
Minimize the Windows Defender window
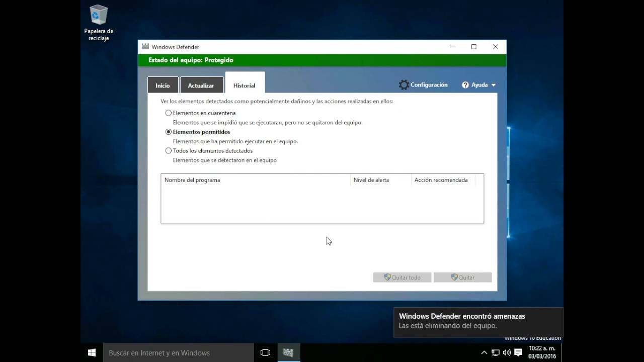tap(453, 47)
